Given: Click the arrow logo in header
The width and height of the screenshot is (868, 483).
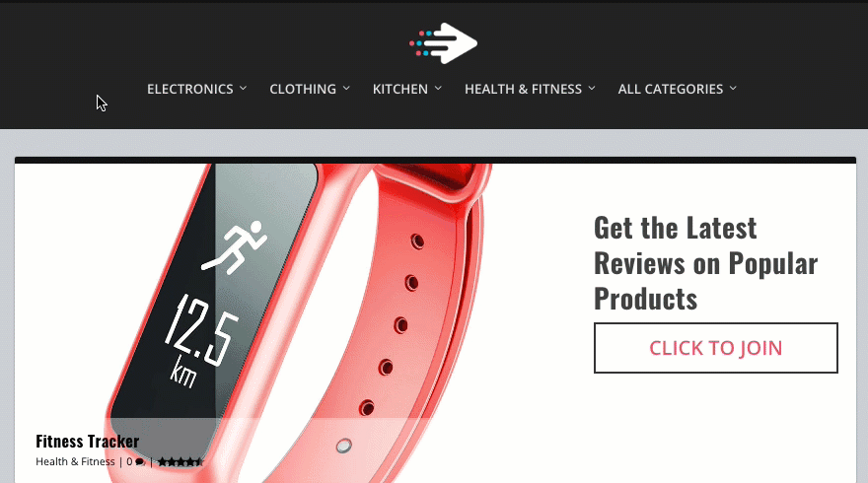Looking at the screenshot, I should coord(444,43).
